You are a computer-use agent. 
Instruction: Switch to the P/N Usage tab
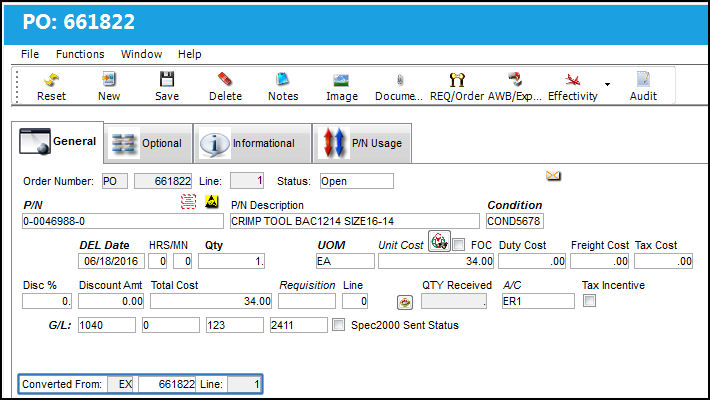[362, 143]
